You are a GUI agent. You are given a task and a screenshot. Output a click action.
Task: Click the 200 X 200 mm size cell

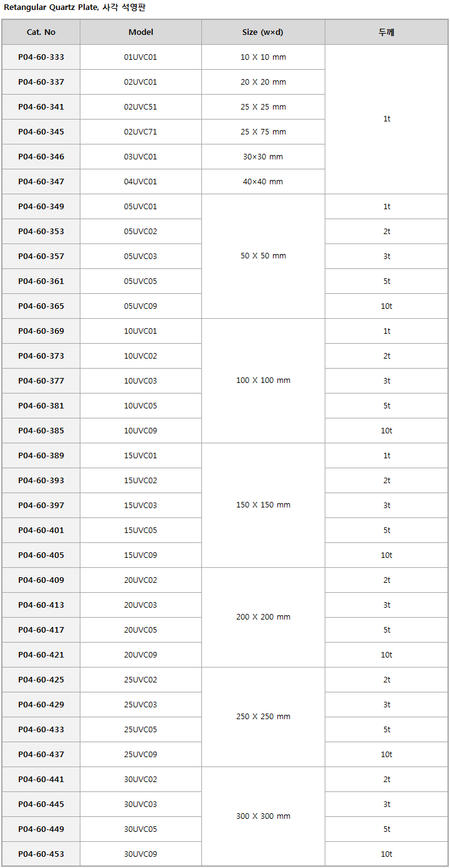point(263,617)
